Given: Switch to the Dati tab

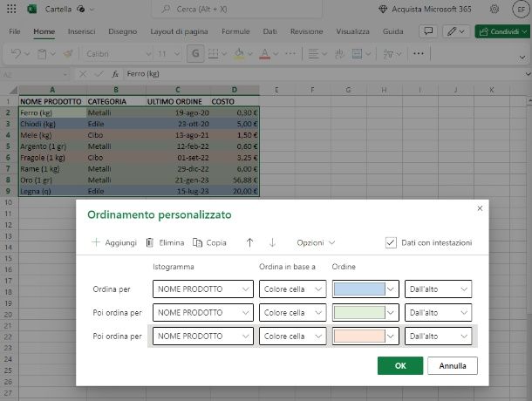Looking at the screenshot, I should (x=269, y=31).
